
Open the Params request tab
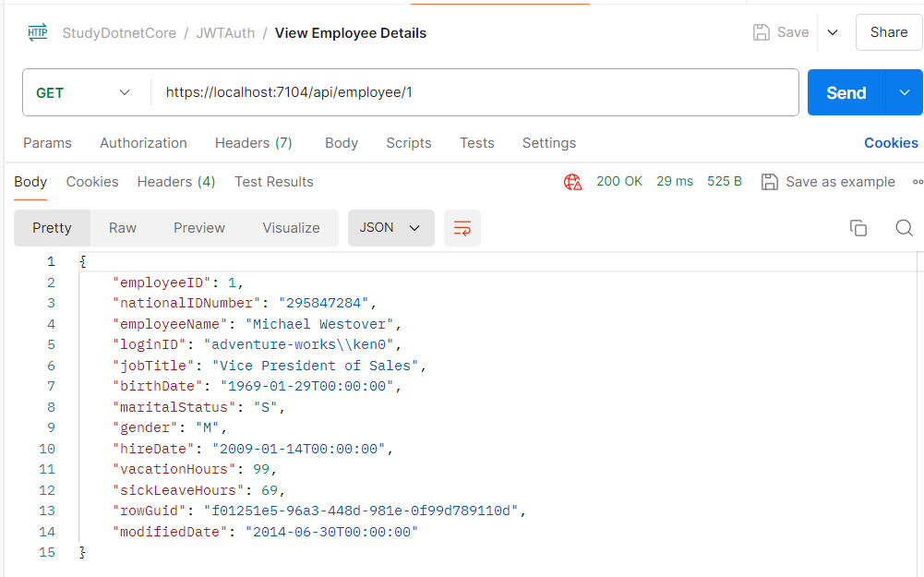(x=47, y=142)
